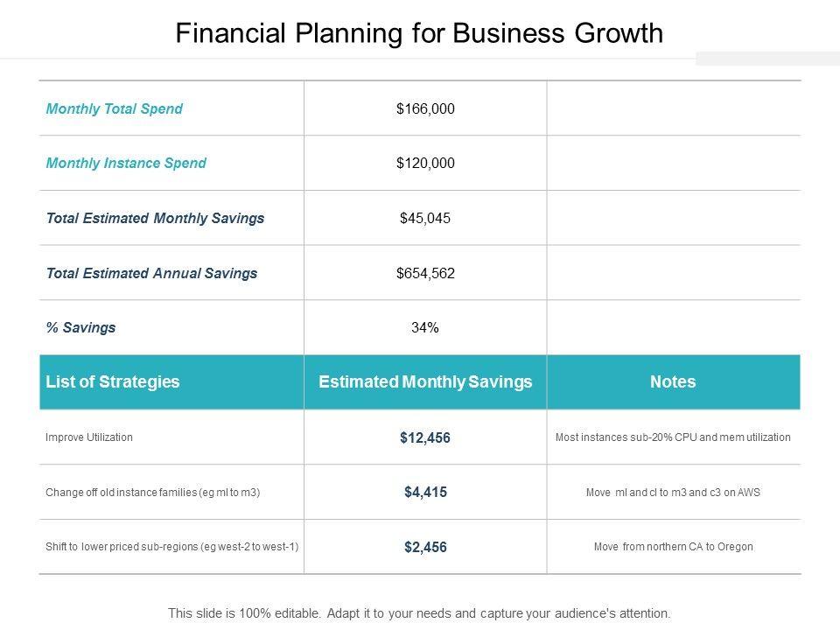
Task: Select the Monthly Instance Spend label
Action: point(126,163)
